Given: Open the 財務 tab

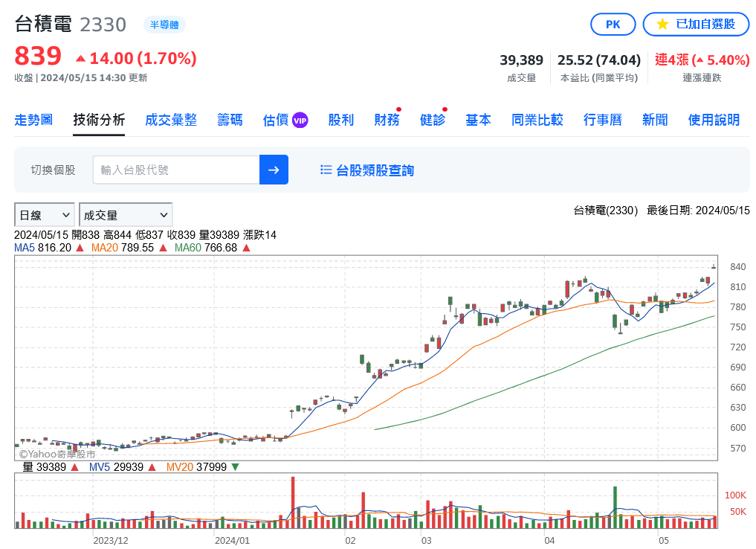Looking at the screenshot, I should click(x=387, y=120).
